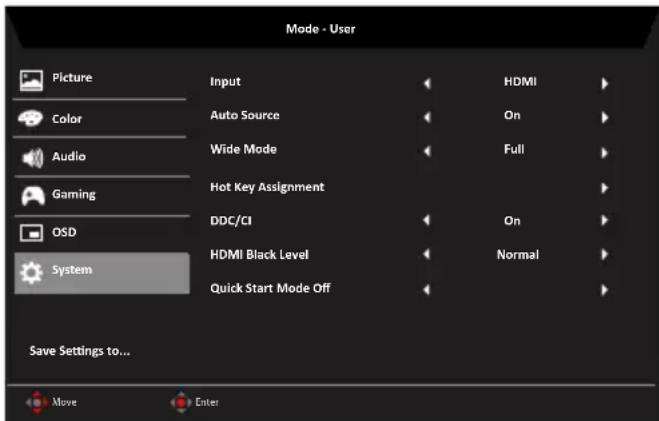The image size is (659, 421).
Task: Click the Picture category icon
Action: (31, 80)
